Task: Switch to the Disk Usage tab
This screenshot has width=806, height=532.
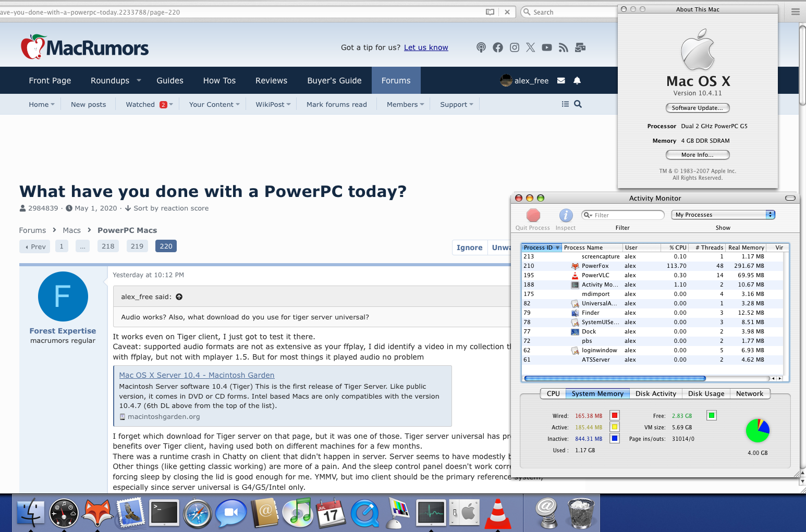Action: pyautogui.click(x=706, y=394)
